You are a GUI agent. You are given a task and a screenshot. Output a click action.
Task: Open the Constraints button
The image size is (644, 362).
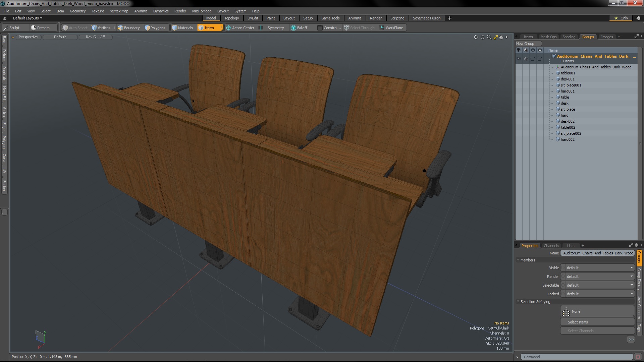329,28
